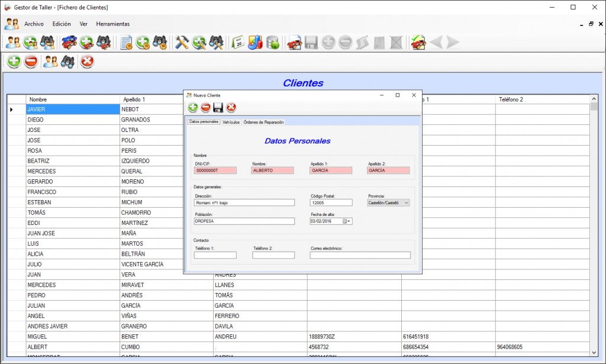Select the CHAMORRO cell
Screen dimensions: 606x364
tap(151, 213)
